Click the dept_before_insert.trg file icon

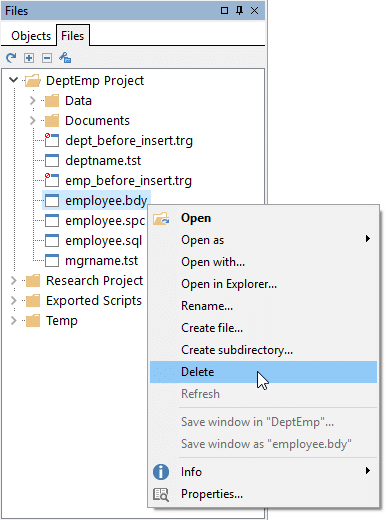coord(52,140)
